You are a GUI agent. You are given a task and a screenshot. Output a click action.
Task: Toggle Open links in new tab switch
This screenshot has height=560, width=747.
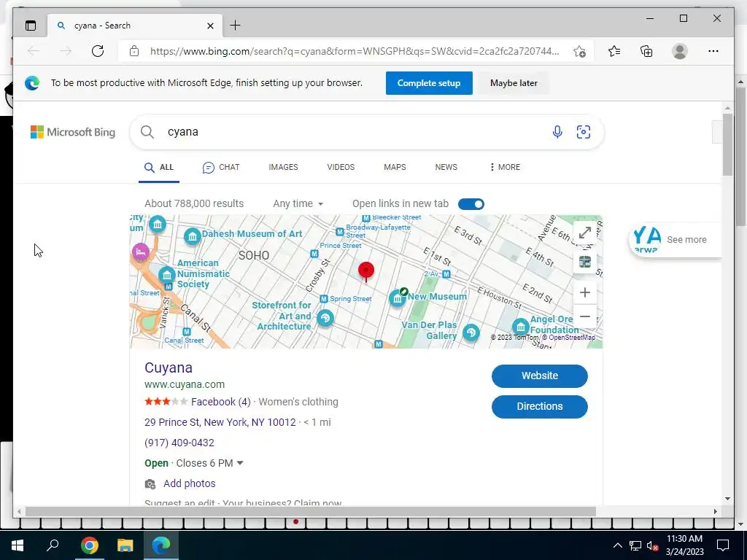click(471, 204)
